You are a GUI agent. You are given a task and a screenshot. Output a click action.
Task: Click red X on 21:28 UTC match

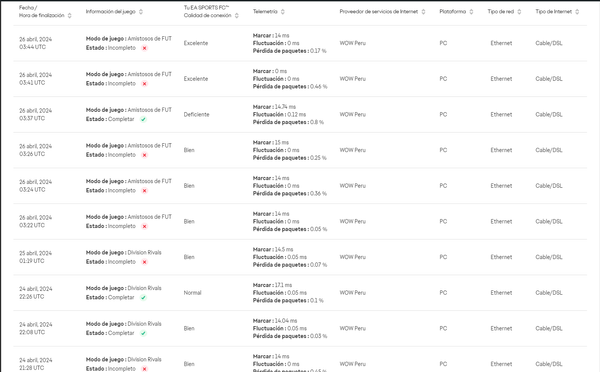(144, 369)
